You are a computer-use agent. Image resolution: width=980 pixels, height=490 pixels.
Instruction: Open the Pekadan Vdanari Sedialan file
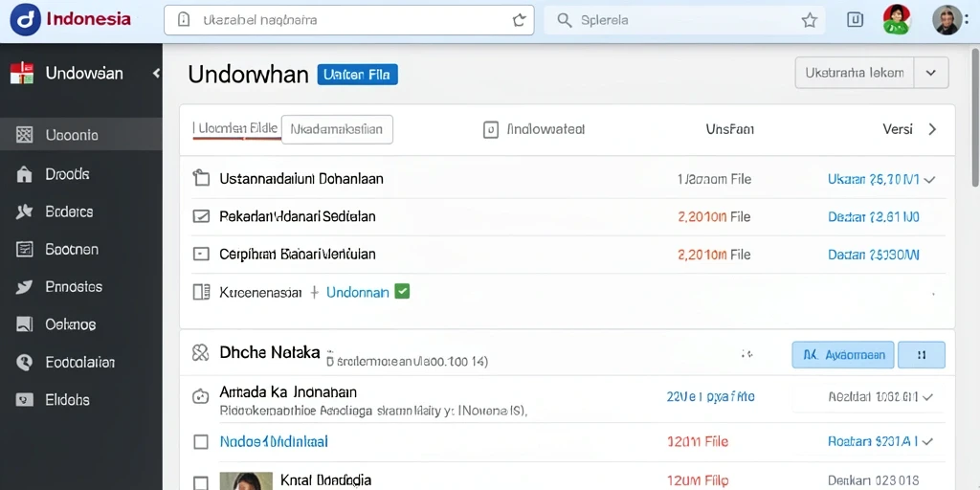point(298,217)
